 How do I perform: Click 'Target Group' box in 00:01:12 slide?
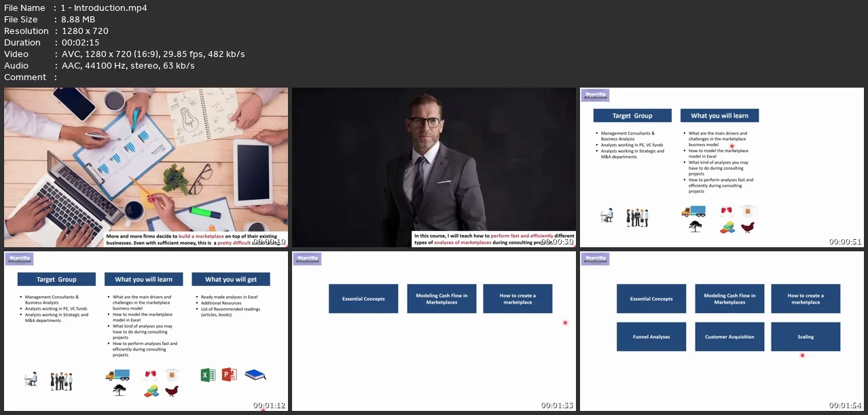pyautogui.click(x=56, y=279)
